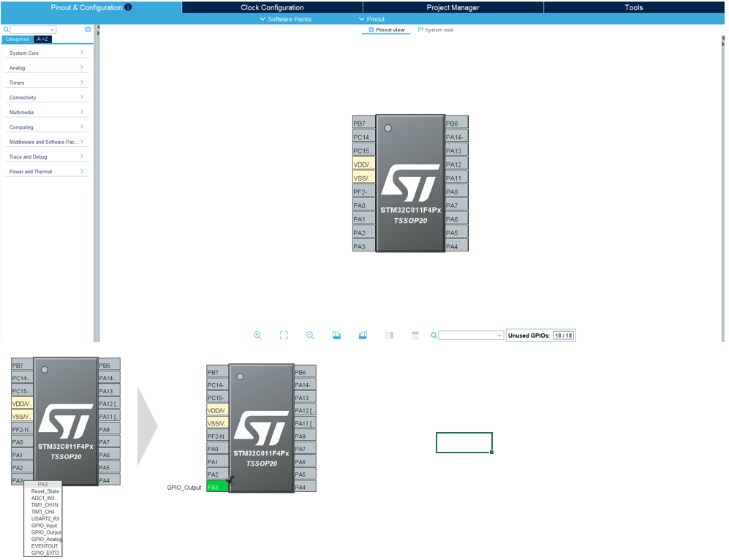Image resolution: width=729 pixels, height=560 pixels.
Task: Go to the Project Manager tab
Action: (x=453, y=7)
